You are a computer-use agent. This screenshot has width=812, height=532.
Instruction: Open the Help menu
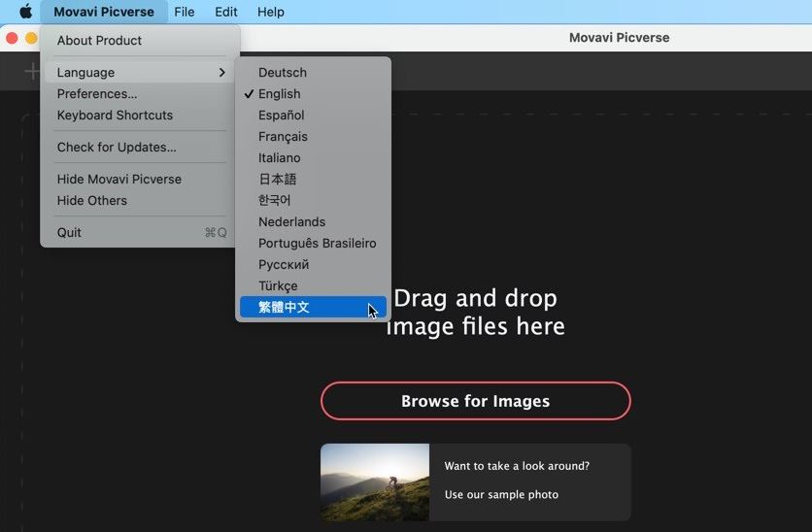(x=270, y=12)
